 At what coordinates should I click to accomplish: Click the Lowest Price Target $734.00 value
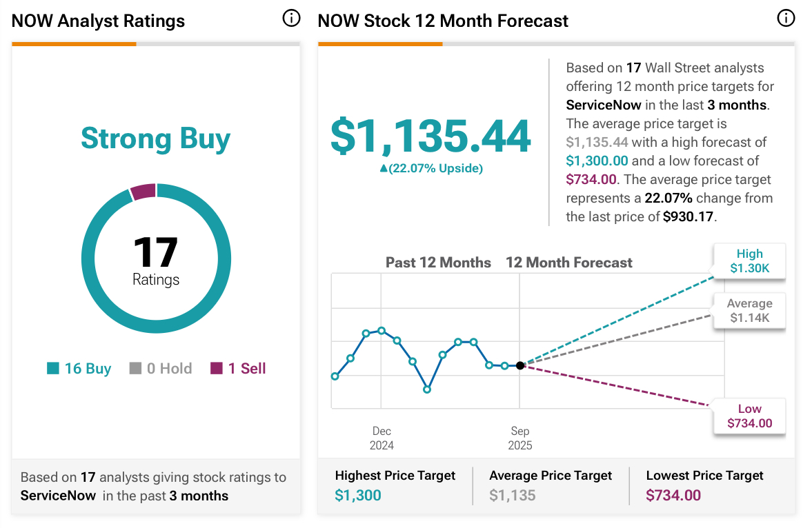(673, 496)
